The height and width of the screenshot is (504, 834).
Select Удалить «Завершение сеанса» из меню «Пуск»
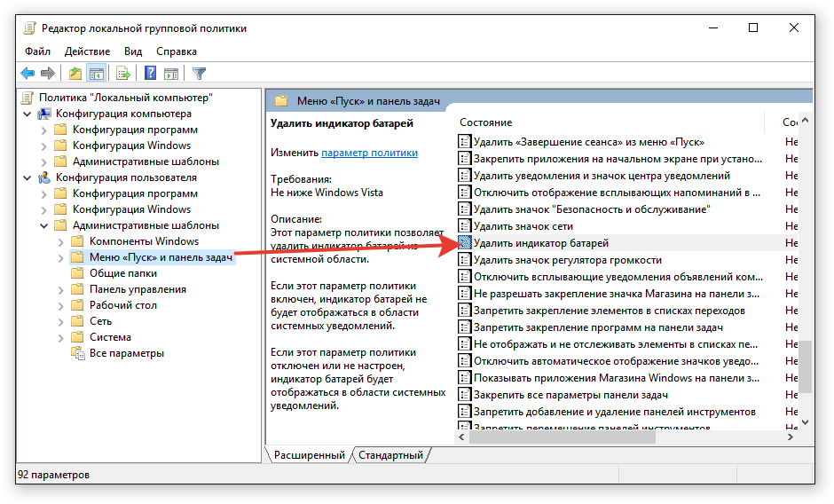pyautogui.click(x=589, y=142)
